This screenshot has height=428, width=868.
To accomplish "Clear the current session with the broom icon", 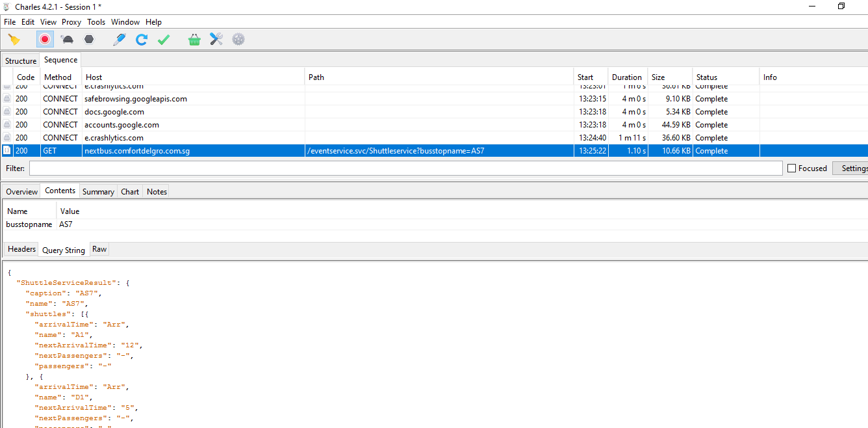I will pyautogui.click(x=14, y=39).
